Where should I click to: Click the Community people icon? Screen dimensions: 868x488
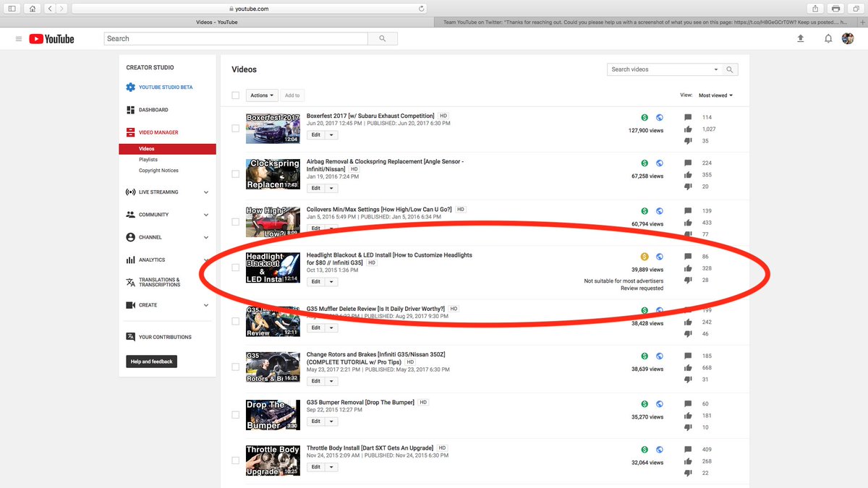point(130,215)
